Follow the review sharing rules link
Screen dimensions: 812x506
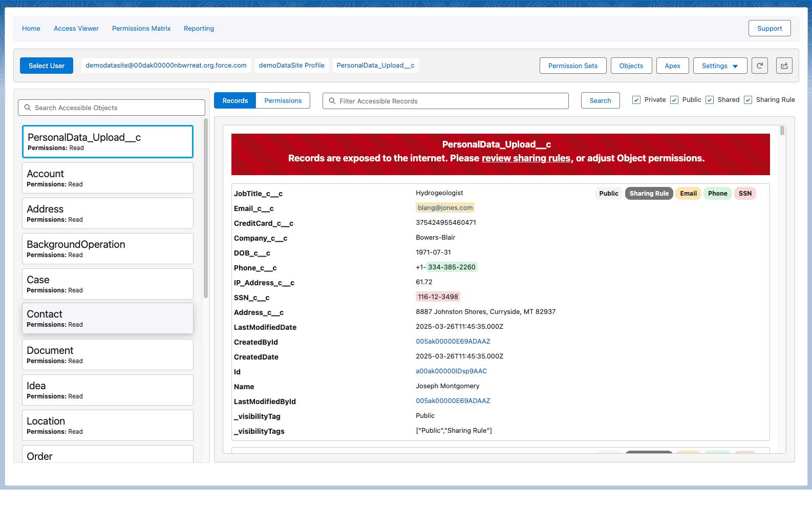click(525, 158)
